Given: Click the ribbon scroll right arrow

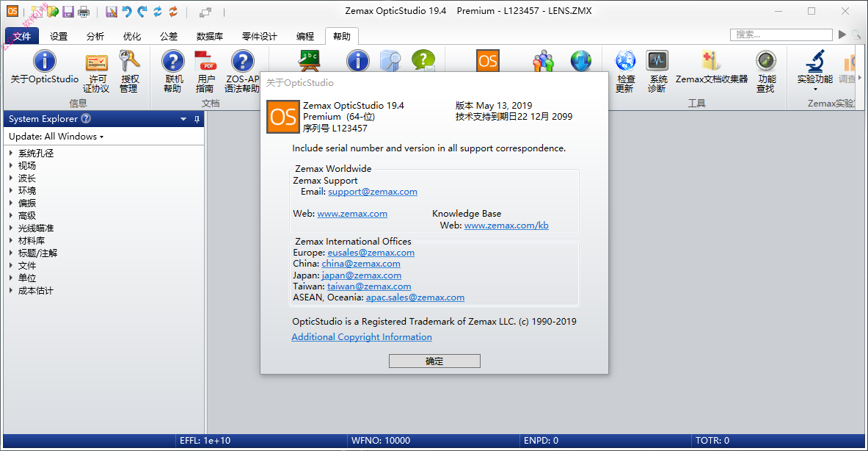Looking at the screenshot, I should pyautogui.click(x=860, y=78).
